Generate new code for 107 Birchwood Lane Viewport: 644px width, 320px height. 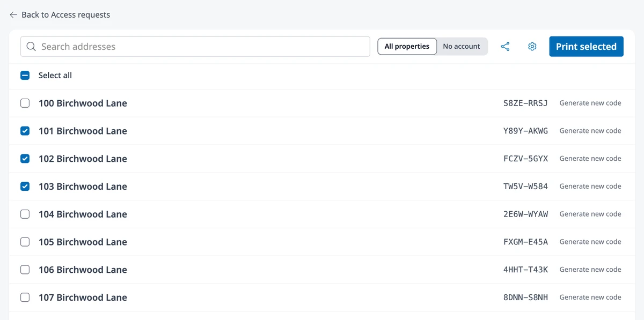pyautogui.click(x=590, y=297)
